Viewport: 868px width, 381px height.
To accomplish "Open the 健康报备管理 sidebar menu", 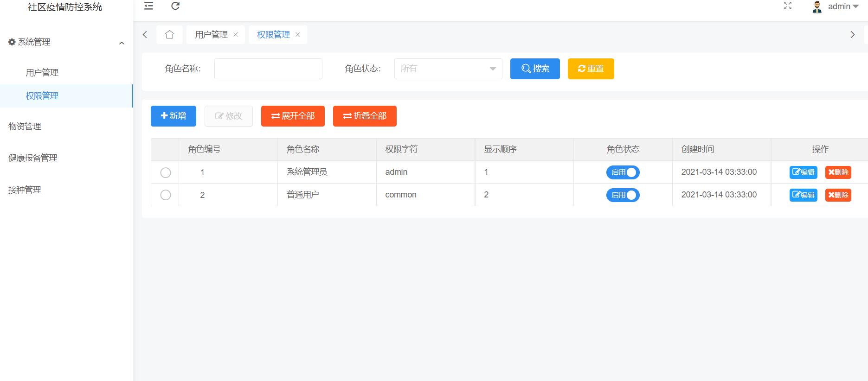I will click(33, 158).
